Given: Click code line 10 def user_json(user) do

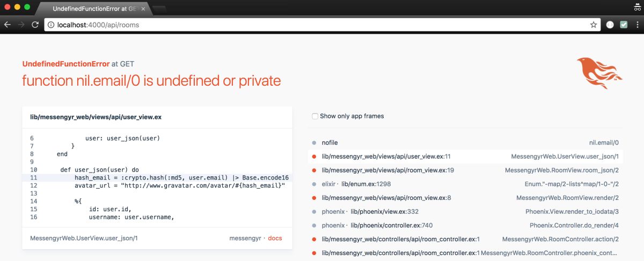Looking at the screenshot, I should point(157,170).
